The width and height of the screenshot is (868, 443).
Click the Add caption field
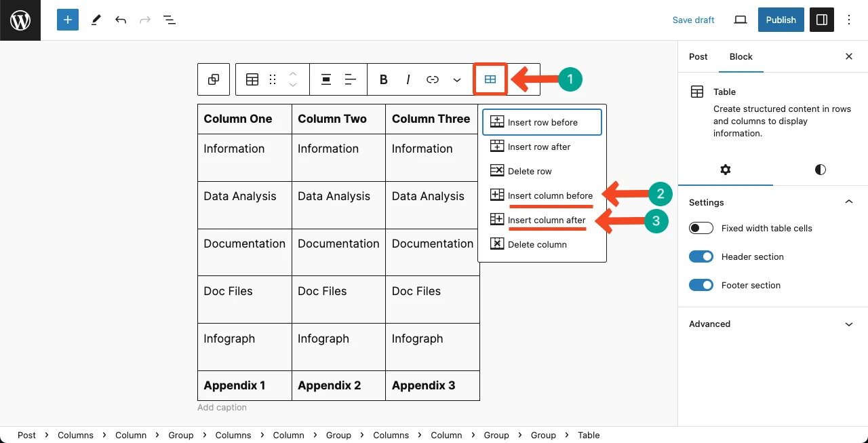coord(222,408)
